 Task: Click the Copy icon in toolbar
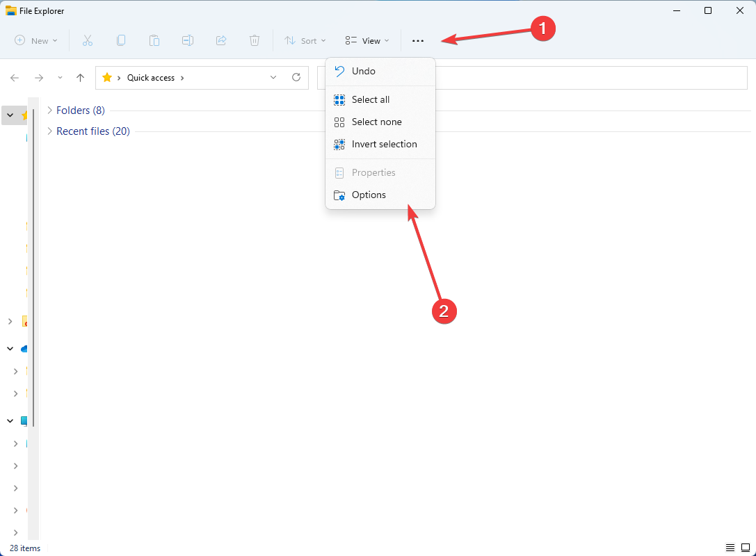pos(121,40)
